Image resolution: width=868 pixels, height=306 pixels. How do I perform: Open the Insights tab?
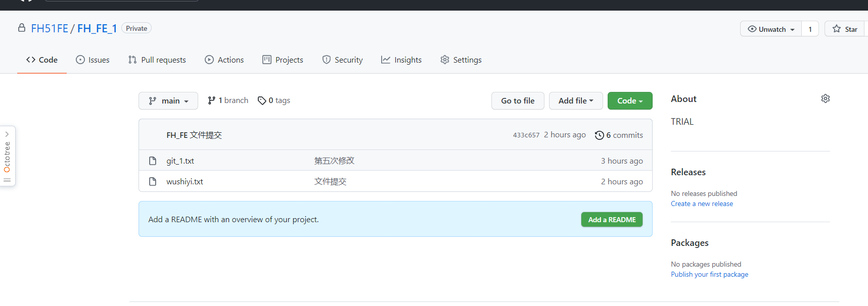(401, 60)
